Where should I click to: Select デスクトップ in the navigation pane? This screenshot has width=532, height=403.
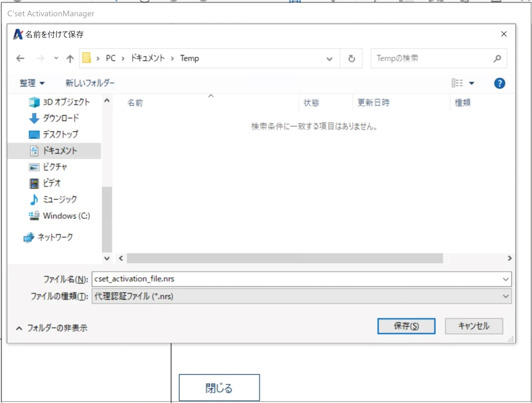(60, 135)
